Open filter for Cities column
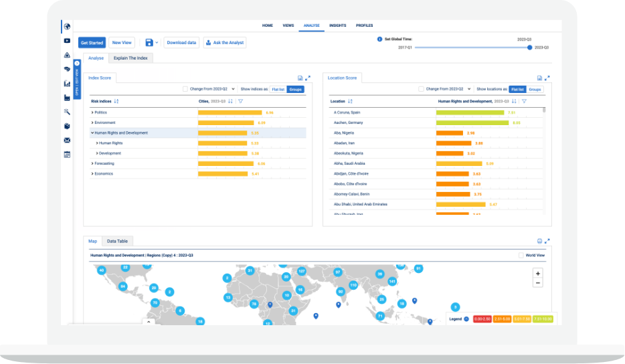Screen dimensions: 625x364 tap(240, 101)
